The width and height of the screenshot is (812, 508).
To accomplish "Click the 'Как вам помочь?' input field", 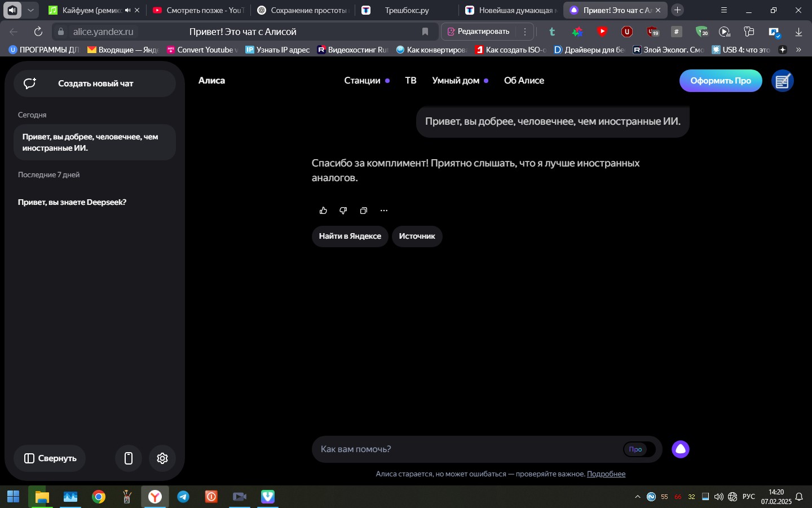I will point(468,449).
